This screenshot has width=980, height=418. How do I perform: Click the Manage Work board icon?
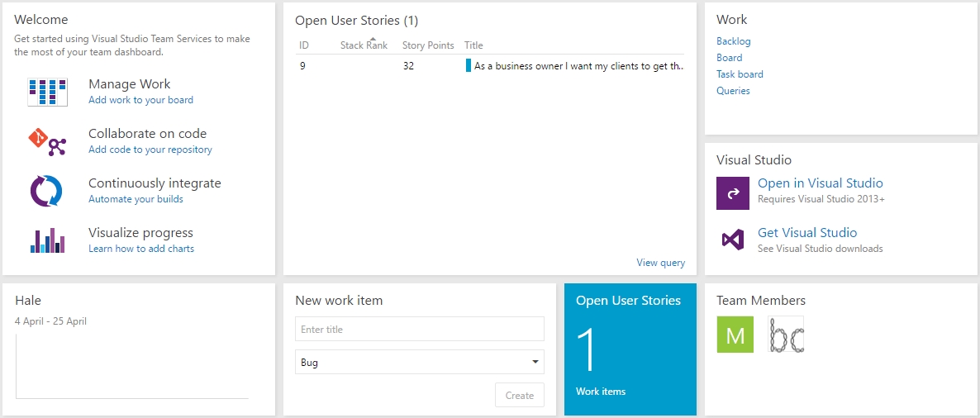pyautogui.click(x=47, y=92)
